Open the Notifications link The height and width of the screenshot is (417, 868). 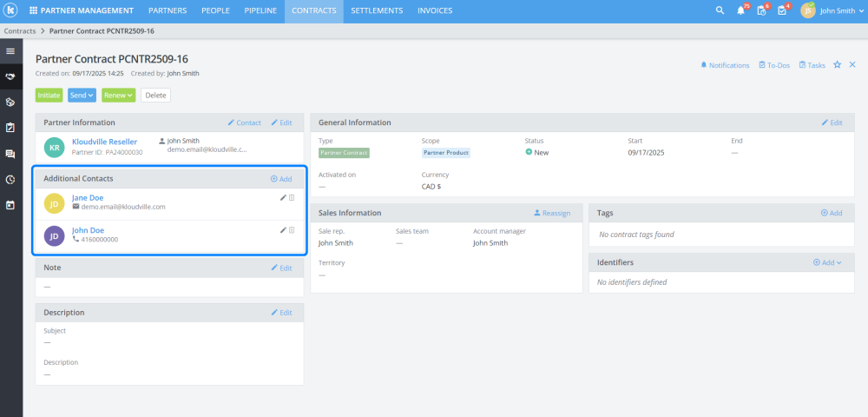click(725, 65)
